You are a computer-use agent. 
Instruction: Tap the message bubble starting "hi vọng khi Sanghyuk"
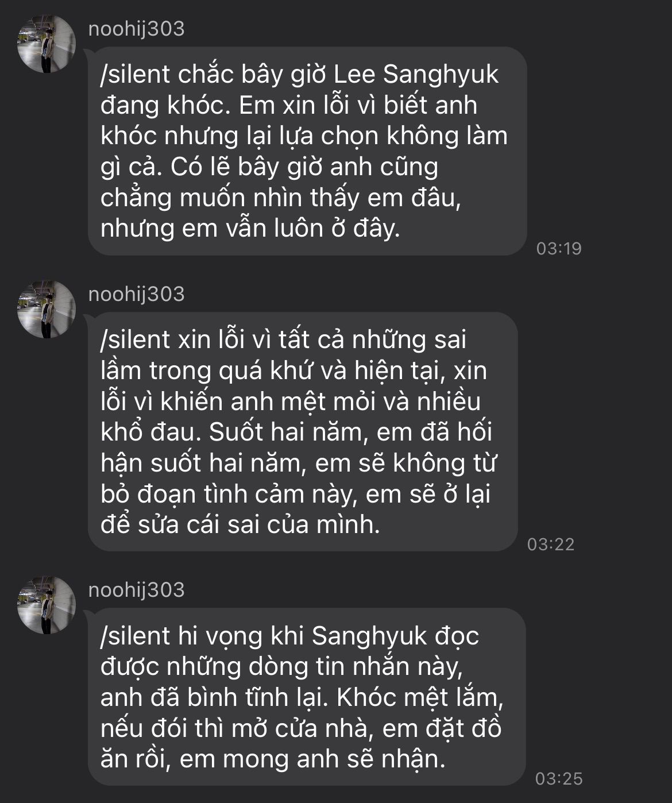pos(306,697)
